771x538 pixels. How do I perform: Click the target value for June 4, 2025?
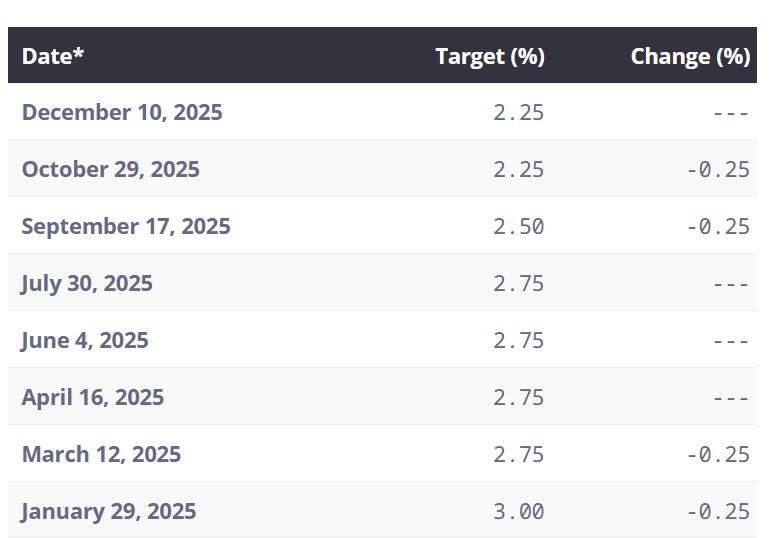(519, 341)
